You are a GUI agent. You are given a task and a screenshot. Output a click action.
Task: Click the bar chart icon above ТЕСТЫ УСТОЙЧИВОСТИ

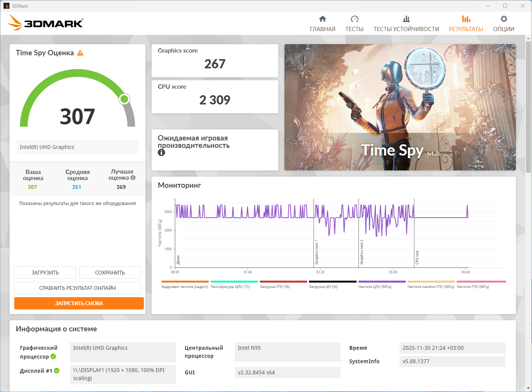point(406,19)
